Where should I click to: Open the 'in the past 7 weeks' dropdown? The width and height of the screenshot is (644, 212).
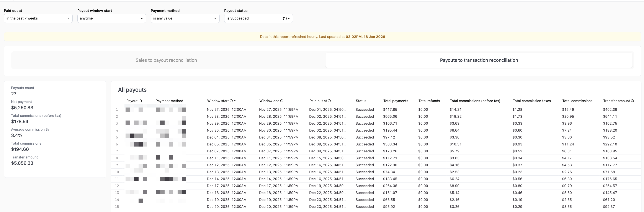[x=38, y=18]
